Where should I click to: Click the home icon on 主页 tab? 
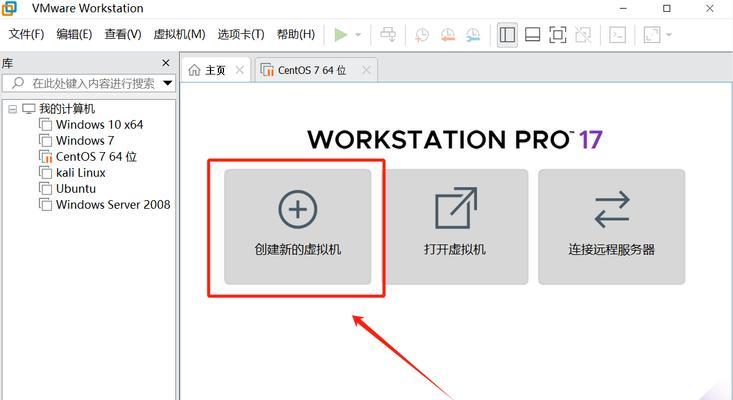pyautogui.click(x=194, y=70)
